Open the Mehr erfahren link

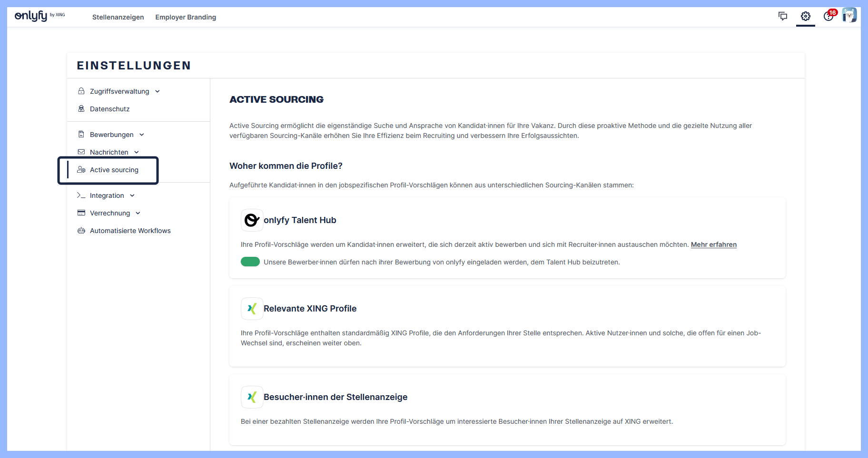[713, 244]
